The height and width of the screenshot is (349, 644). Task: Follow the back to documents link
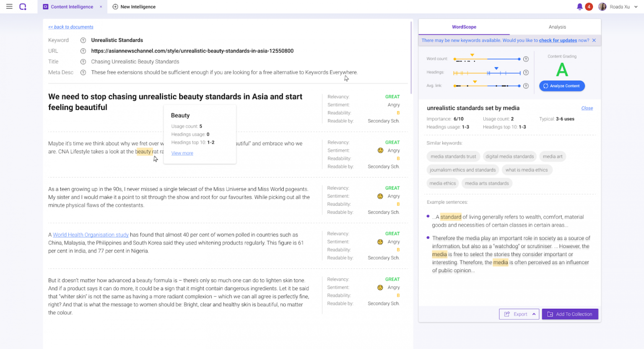point(71,27)
